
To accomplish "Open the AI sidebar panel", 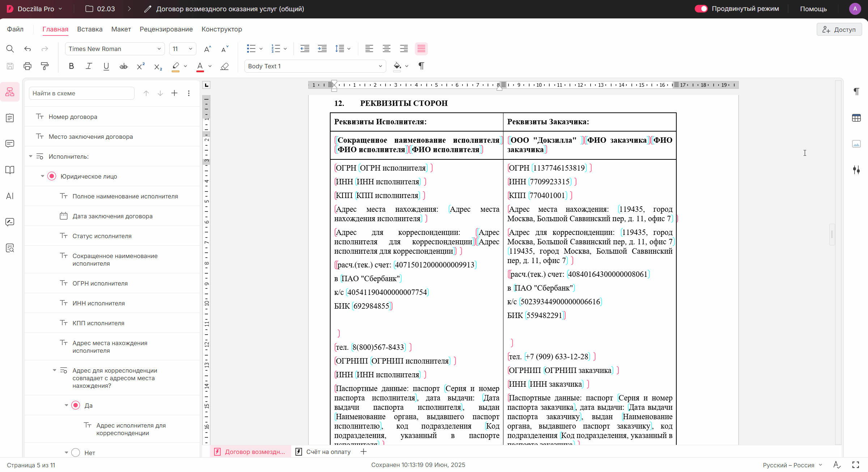I will (10, 196).
